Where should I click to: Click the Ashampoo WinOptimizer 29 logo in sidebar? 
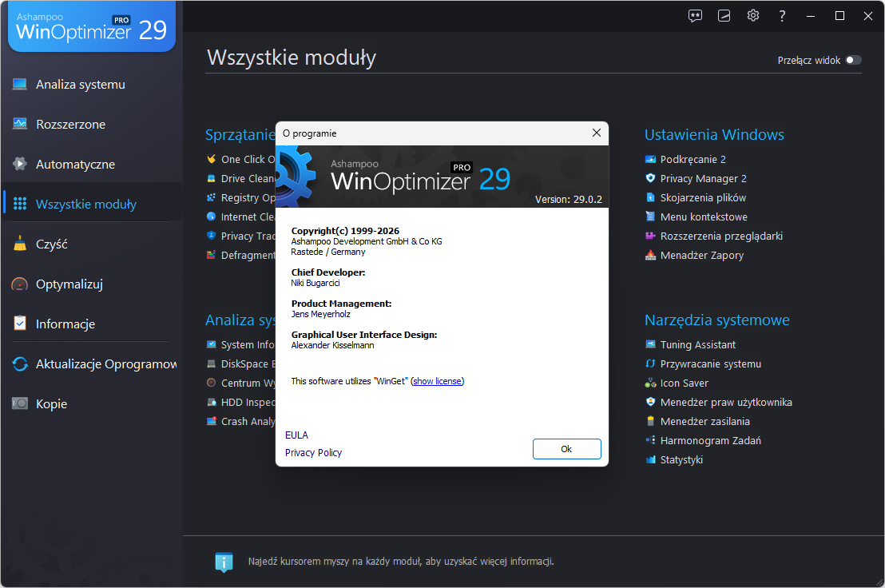coord(91,26)
